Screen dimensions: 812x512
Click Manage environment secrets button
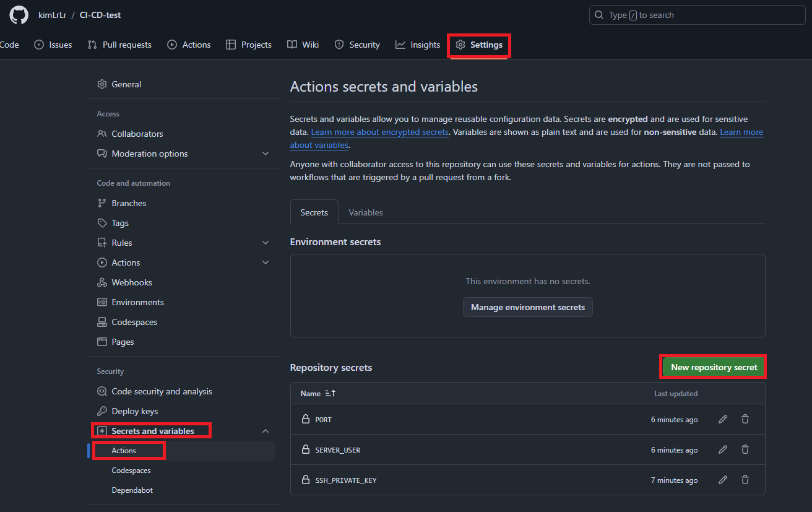pos(528,307)
